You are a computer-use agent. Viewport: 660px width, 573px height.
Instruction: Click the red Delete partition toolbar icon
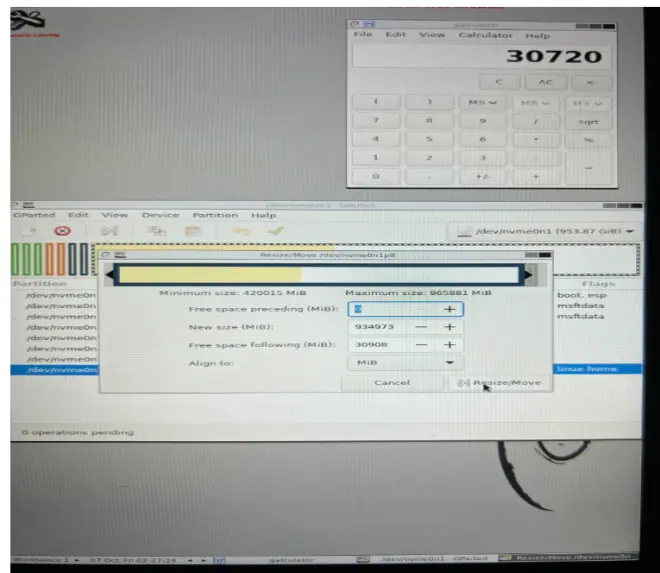tap(62, 231)
